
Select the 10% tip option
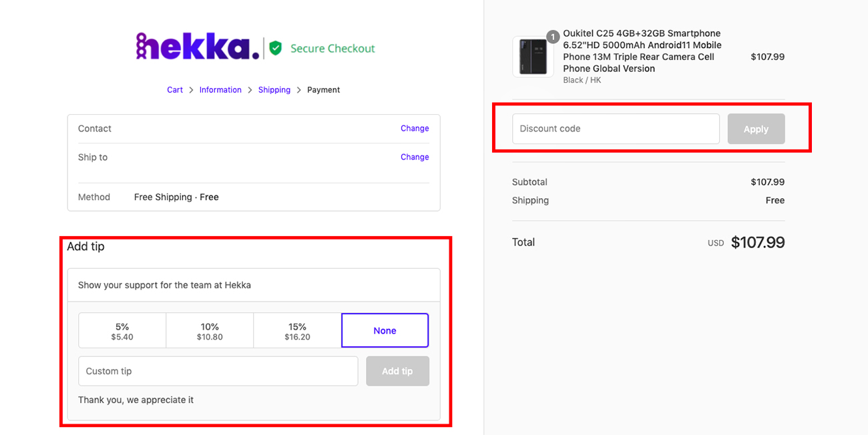pyautogui.click(x=210, y=331)
